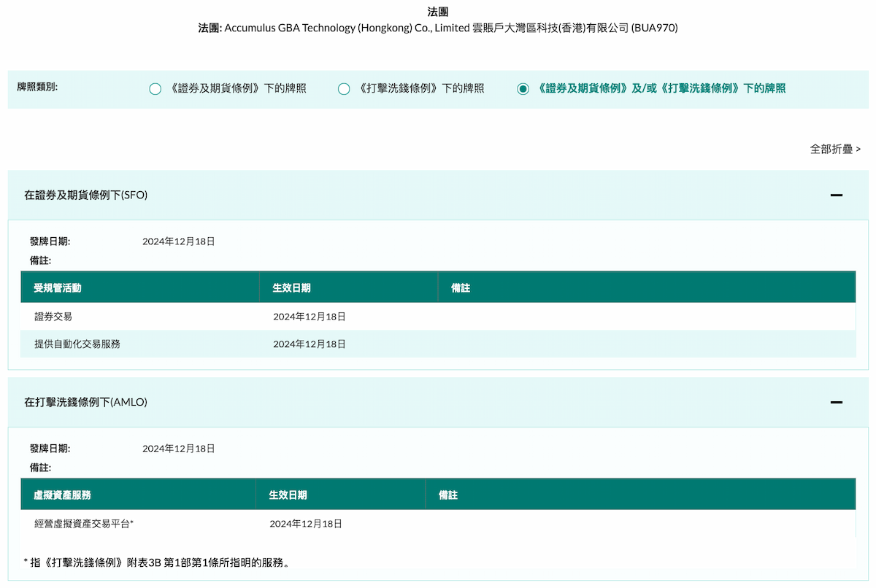
Task: Click the 備註 label under SFO licence date
Action: [x=41, y=260]
